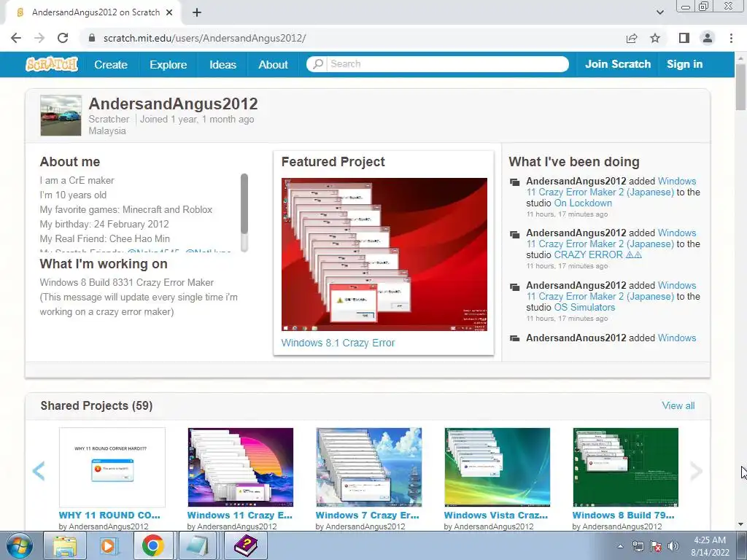Viewport: 747px width, 560px height.
Task: Open the Chrome profile avatar icon
Action: (x=708, y=38)
